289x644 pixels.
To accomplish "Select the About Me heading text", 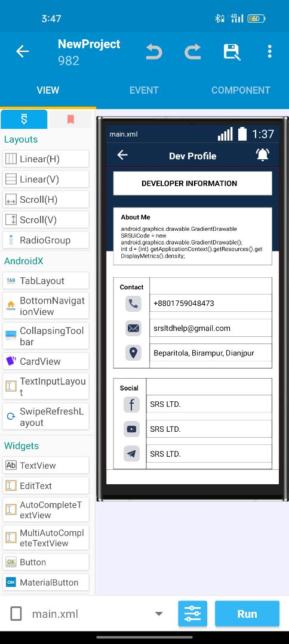I will tap(136, 217).
